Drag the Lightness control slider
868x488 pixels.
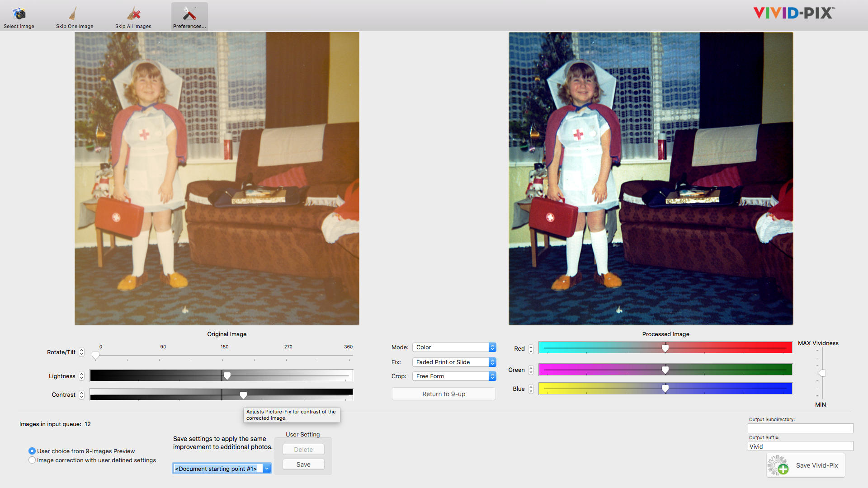tap(229, 375)
